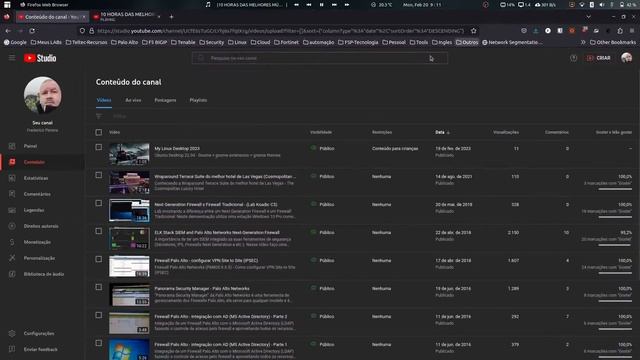Open the list-all-tabs dropdown arrow
This screenshot has height=360, width=640.
tap(588, 17)
